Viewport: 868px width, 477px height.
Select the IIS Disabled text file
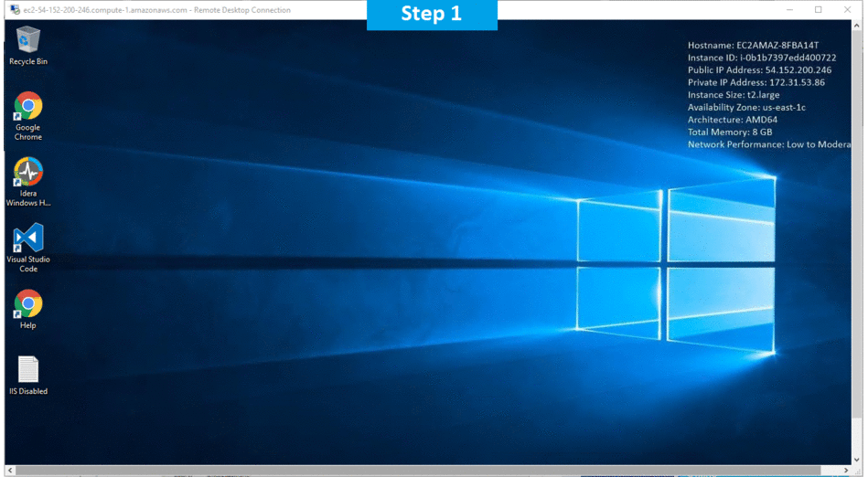click(x=28, y=371)
